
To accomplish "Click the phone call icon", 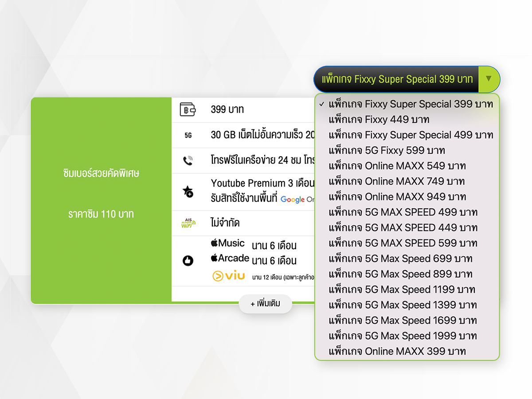I will pos(188,160).
